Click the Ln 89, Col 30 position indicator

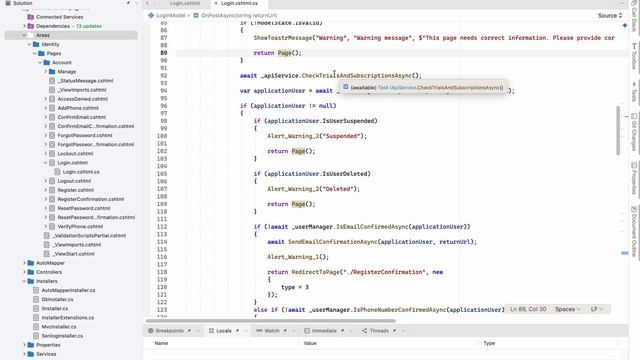tap(528, 309)
